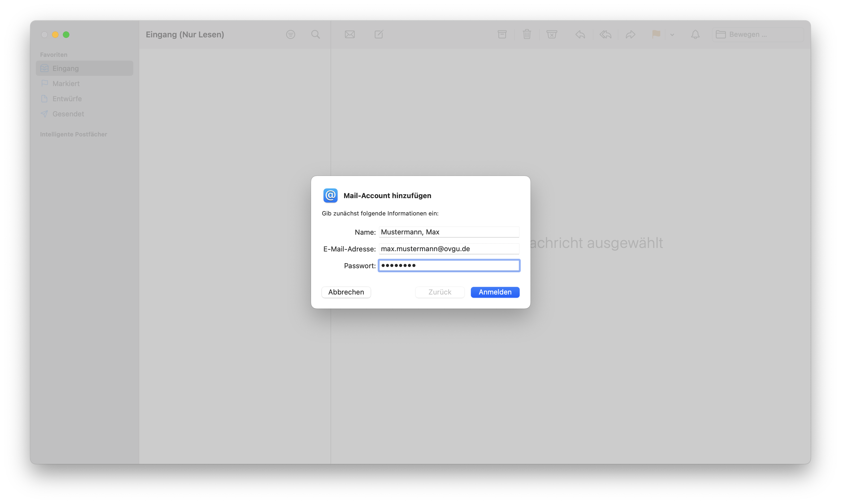The image size is (841, 504).
Task: Select Eingang in the sidebar
Action: pos(66,68)
